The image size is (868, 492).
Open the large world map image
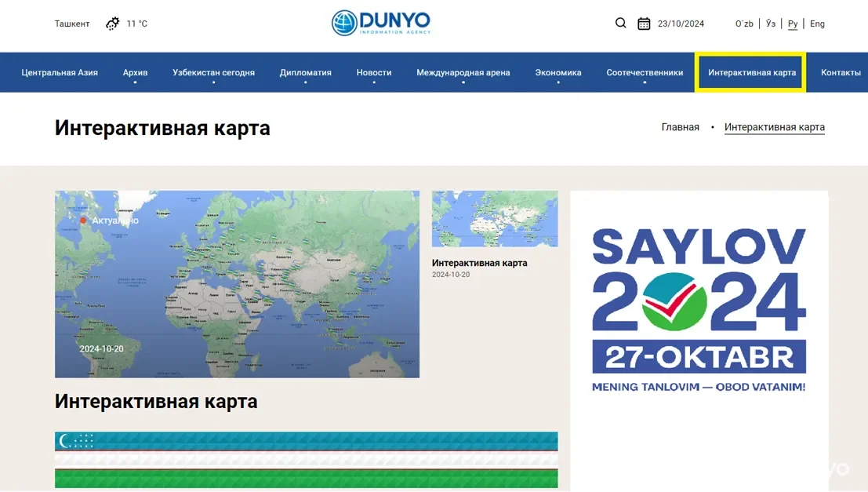point(237,284)
